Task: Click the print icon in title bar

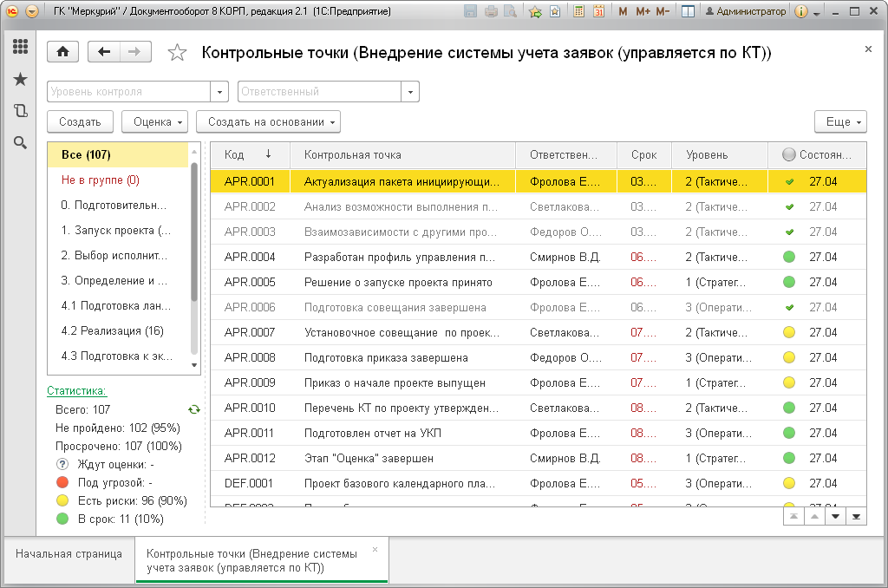Action: coord(491,11)
